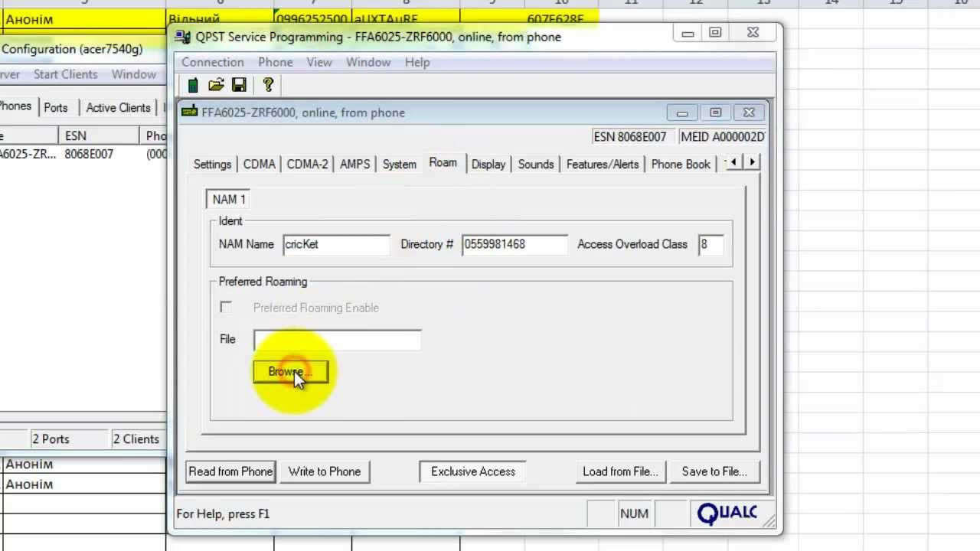This screenshot has width=980, height=551.
Task: Open the Ports tab in Configuration window
Action: point(55,108)
